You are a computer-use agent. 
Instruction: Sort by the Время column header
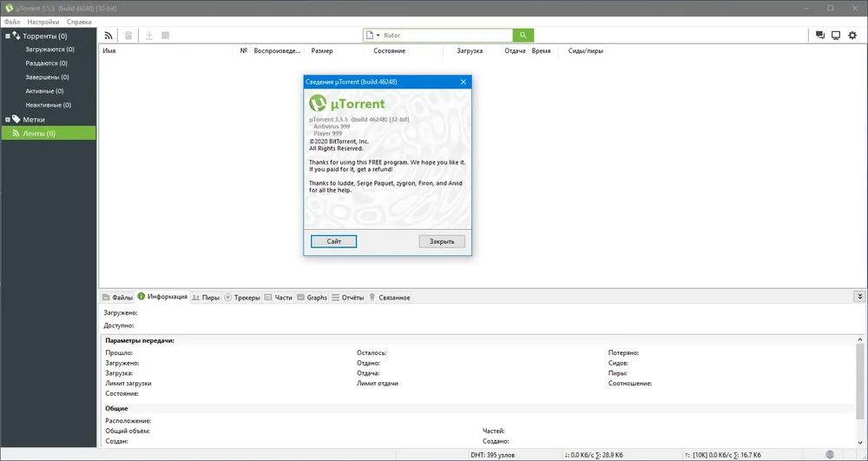pyautogui.click(x=541, y=51)
